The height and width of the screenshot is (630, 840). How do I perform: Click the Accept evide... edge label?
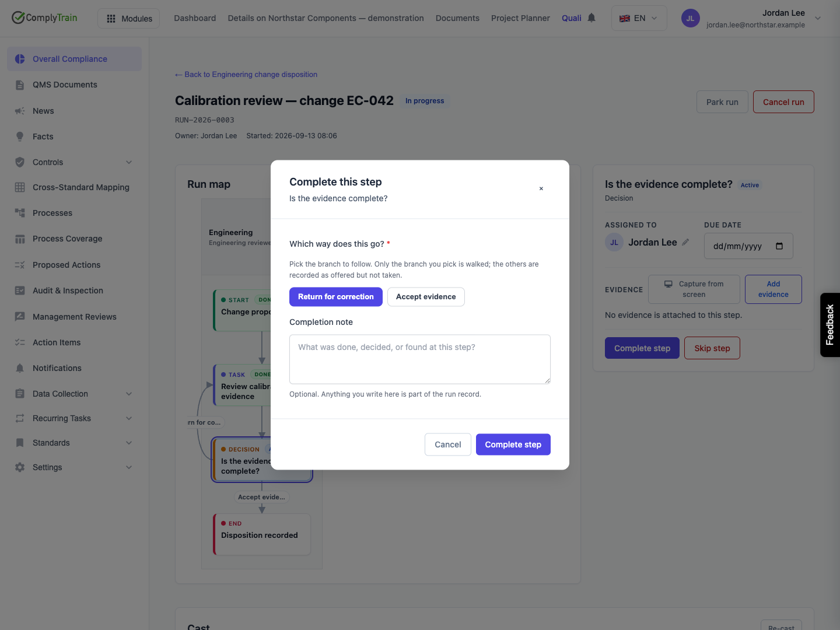(x=261, y=497)
